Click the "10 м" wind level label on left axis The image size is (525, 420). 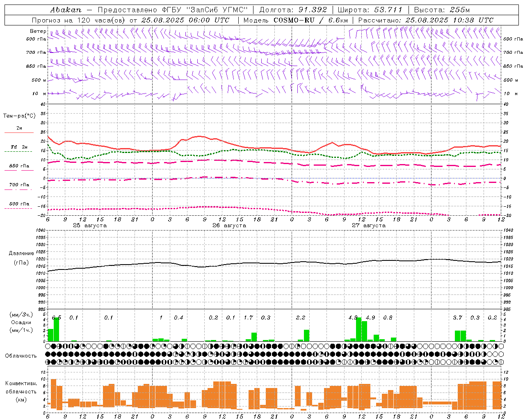pyautogui.click(x=39, y=94)
